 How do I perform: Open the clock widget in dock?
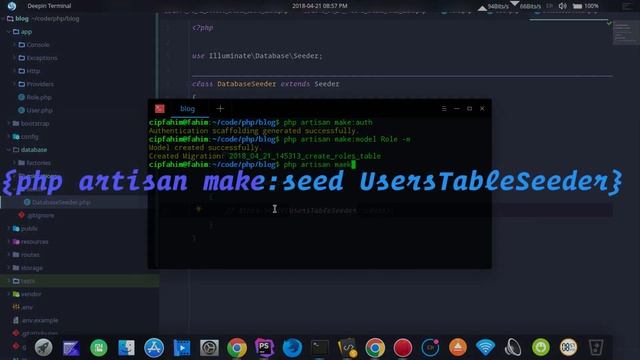point(568,348)
